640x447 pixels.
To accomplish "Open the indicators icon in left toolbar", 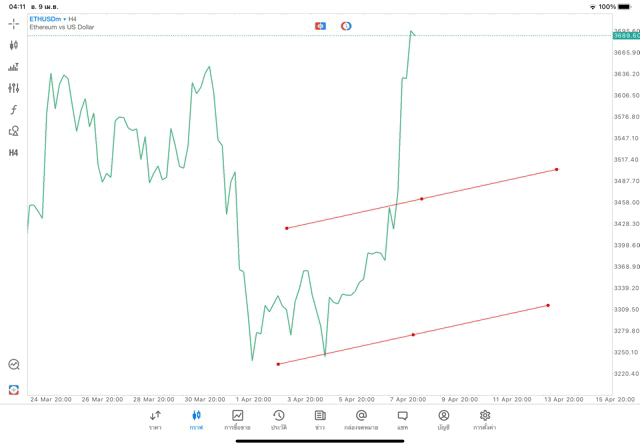I will click(14, 67).
